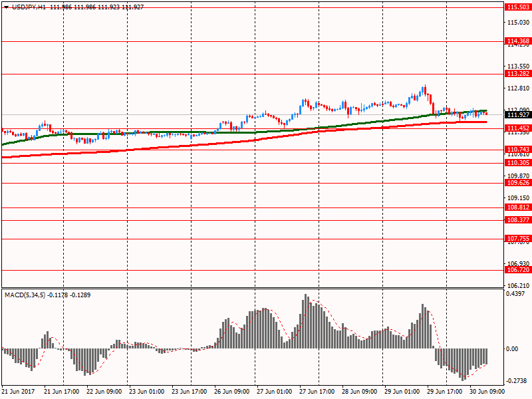
Task: Click the 29 Jun 01:00 time label
Action: point(402,392)
